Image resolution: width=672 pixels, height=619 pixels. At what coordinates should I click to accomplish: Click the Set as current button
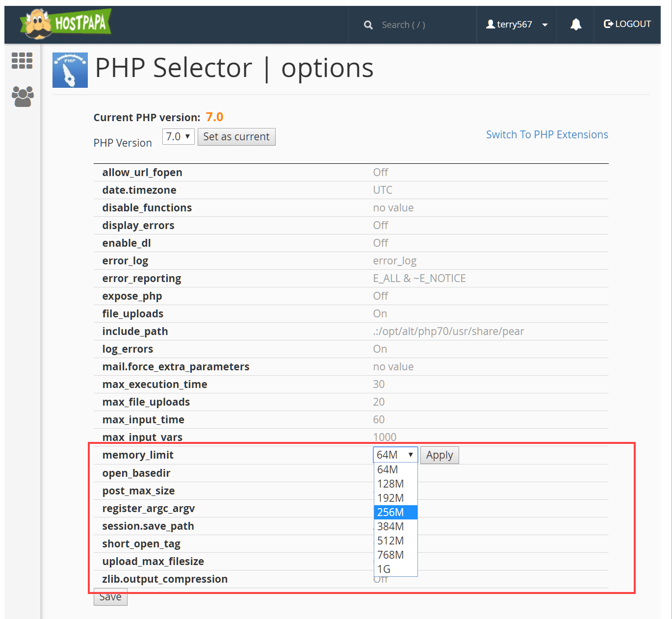coord(236,137)
